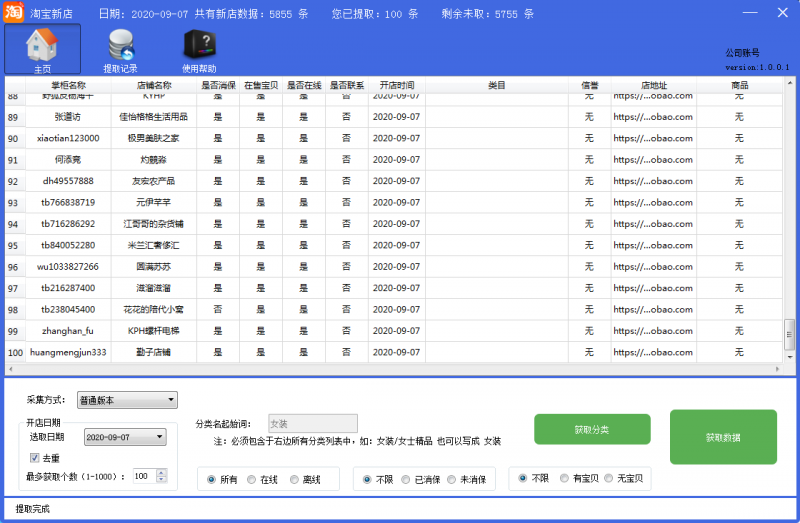Screen dimensions: 800x523
Task: Close the 淘宝新店 window
Action: coord(782,13)
